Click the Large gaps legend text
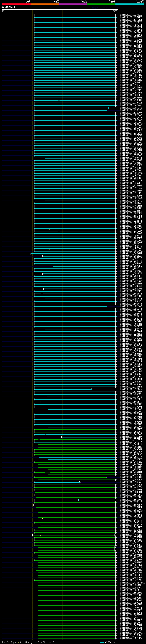The width and height of the screenshot is (146, 644). click(x=28, y=642)
